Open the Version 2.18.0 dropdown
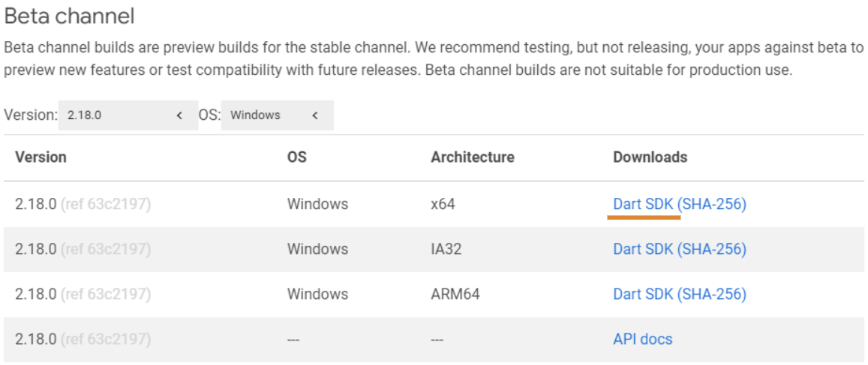The height and width of the screenshot is (365, 868). (x=128, y=115)
